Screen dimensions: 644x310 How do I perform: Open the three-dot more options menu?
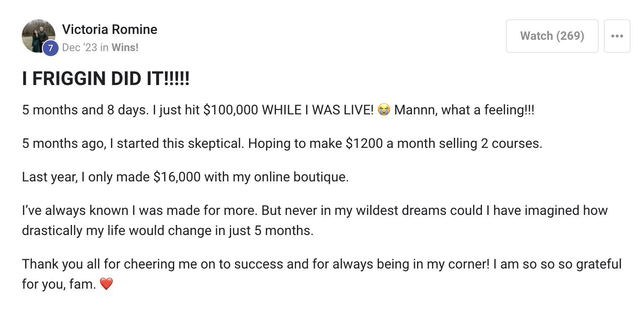coord(617,36)
